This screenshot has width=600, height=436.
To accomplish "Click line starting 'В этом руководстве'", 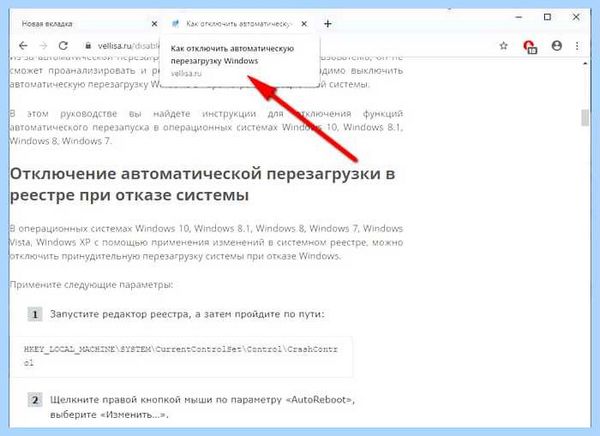I will coord(206,114).
